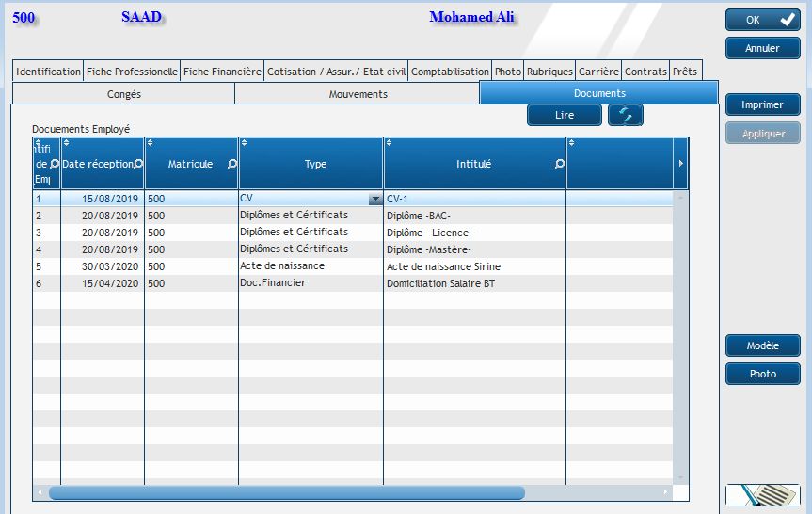Click the refresh arrows icon beside Lire

(626, 115)
